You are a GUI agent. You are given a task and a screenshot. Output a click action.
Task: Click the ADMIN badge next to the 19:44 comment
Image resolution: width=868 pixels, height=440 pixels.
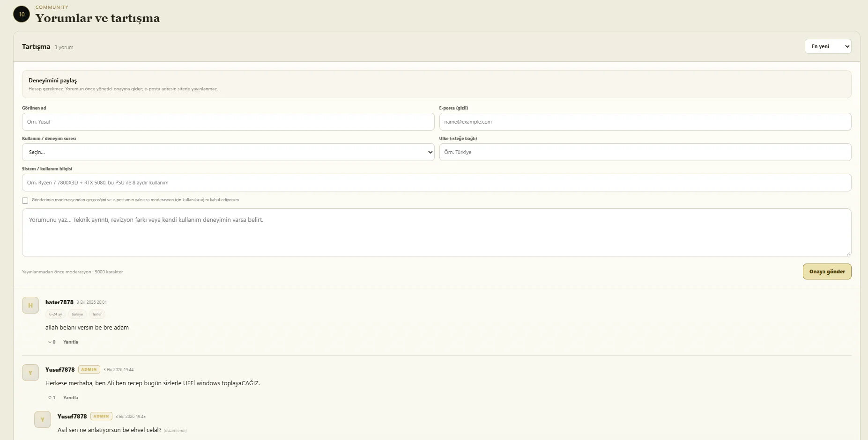(x=89, y=369)
